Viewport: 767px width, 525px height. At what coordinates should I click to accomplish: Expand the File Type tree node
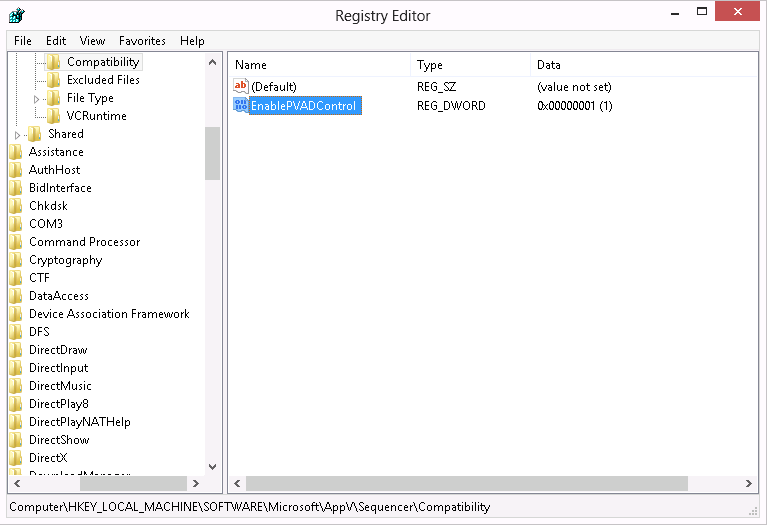tap(38, 99)
